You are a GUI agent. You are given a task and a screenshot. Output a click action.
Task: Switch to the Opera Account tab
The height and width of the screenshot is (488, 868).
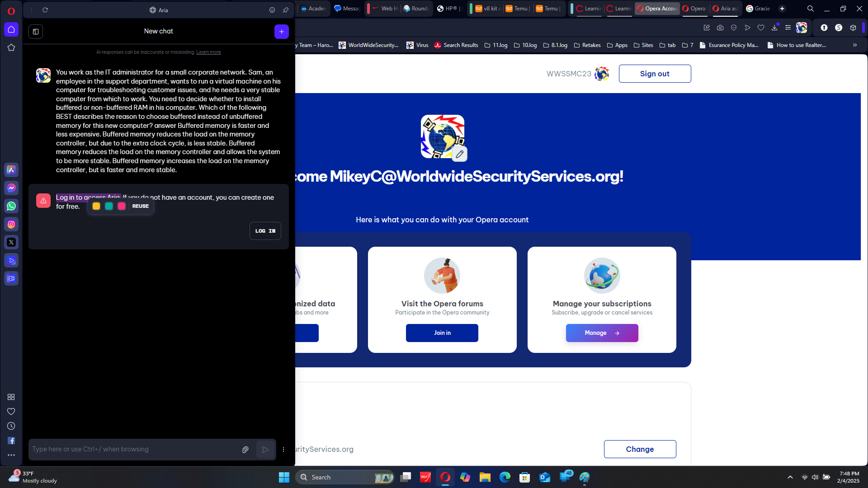point(657,9)
